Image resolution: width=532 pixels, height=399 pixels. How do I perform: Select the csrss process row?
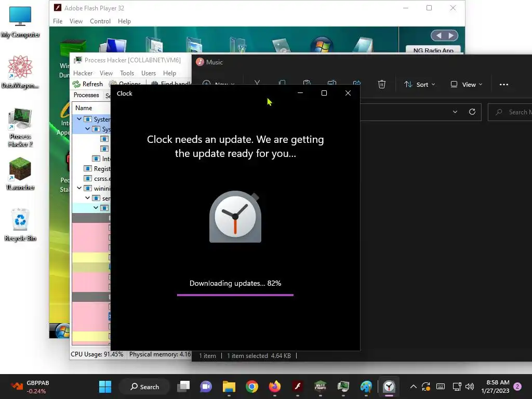click(x=91, y=179)
